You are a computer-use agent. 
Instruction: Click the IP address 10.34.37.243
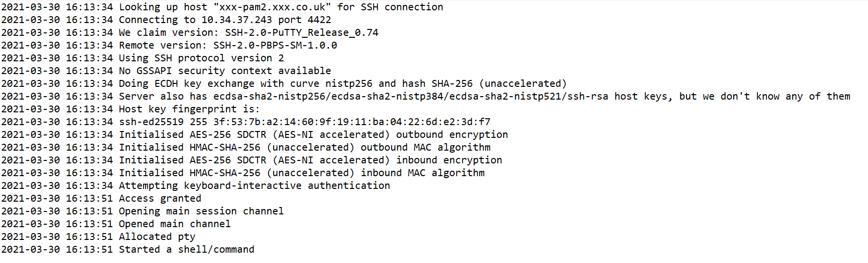[x=236, y=20]
